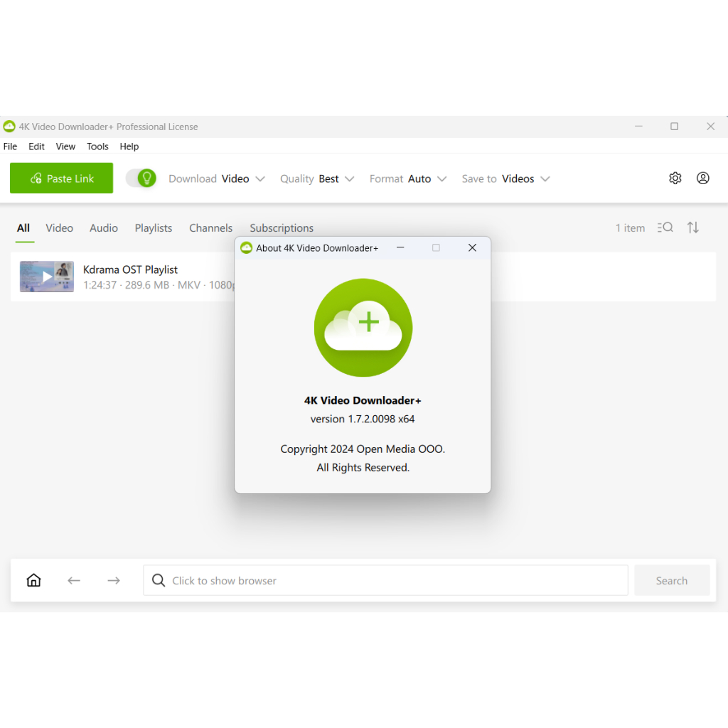The width and height of the screenshot is (728, 728).
Task: Go to browser home icon
Action: (x=34, y=580)
